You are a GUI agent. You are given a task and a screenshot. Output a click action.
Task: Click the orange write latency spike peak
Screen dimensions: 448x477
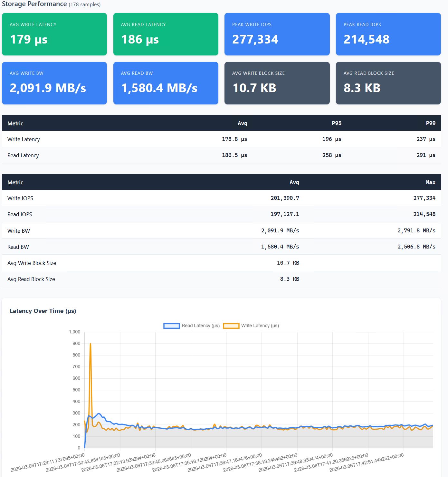(x=91, y=344)
